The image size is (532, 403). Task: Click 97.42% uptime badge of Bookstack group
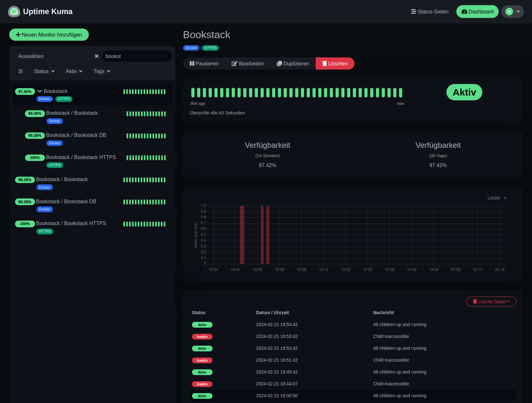click(x=25, y=92)
